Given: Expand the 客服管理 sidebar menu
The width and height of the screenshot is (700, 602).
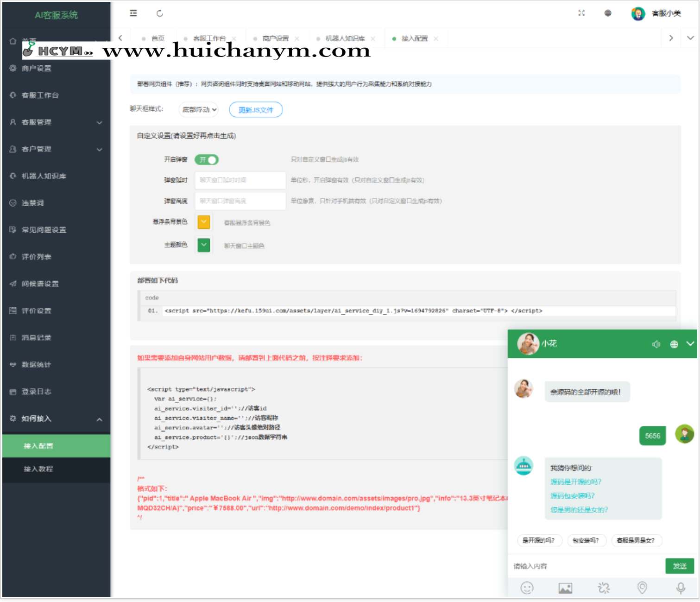Looking at the screenshot, I should (x=56, y=122).
